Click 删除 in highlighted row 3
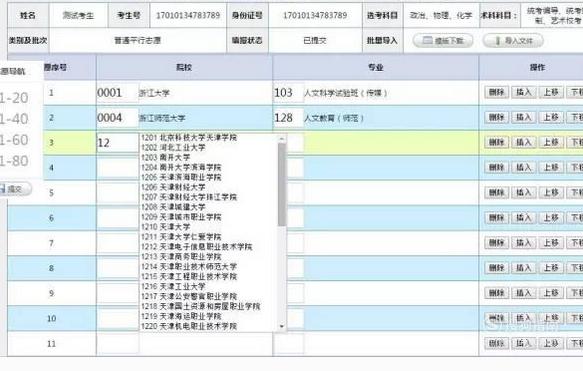The image size is (583, 371). click(496, 142)
